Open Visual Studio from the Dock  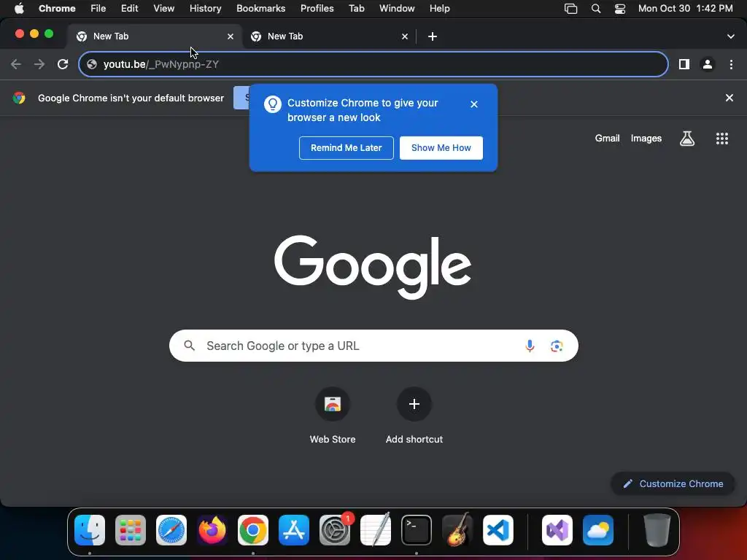(x=557, y=530)
